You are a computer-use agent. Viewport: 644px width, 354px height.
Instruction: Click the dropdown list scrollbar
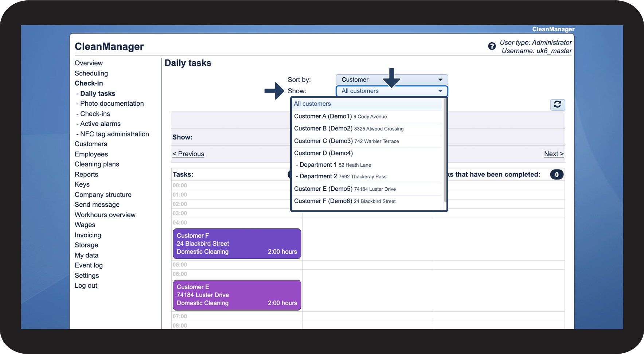(445, 151)
